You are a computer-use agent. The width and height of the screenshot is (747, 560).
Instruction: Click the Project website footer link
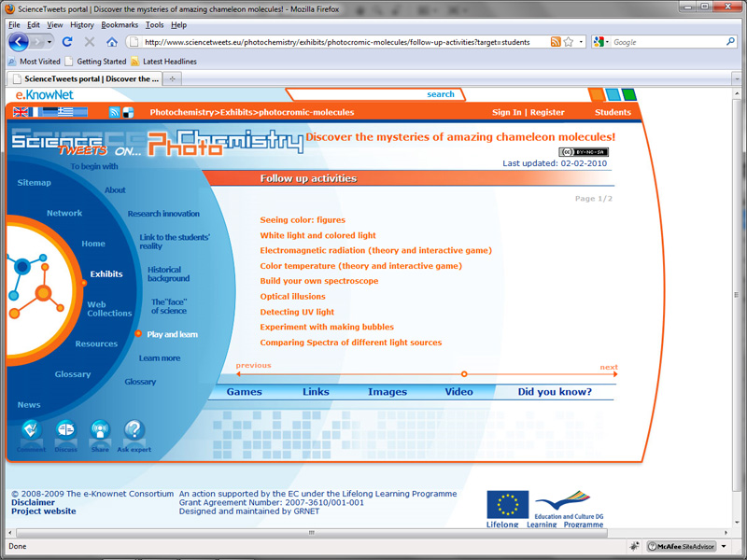pyautogui.click(x=44, y=511)
